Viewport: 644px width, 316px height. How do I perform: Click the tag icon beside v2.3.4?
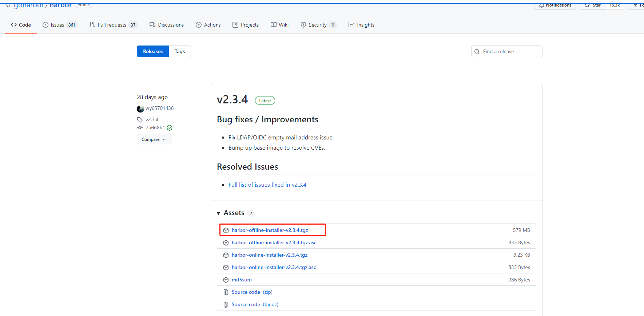[140, 120]
